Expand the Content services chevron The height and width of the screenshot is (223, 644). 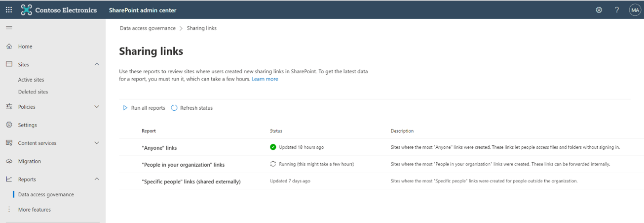[x=97, y=143]
